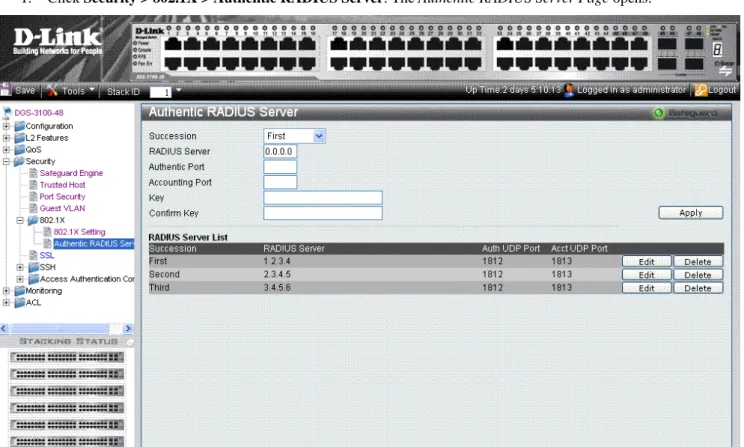Click the D-Link logo
744x447 pixels.
pos(57,41)
